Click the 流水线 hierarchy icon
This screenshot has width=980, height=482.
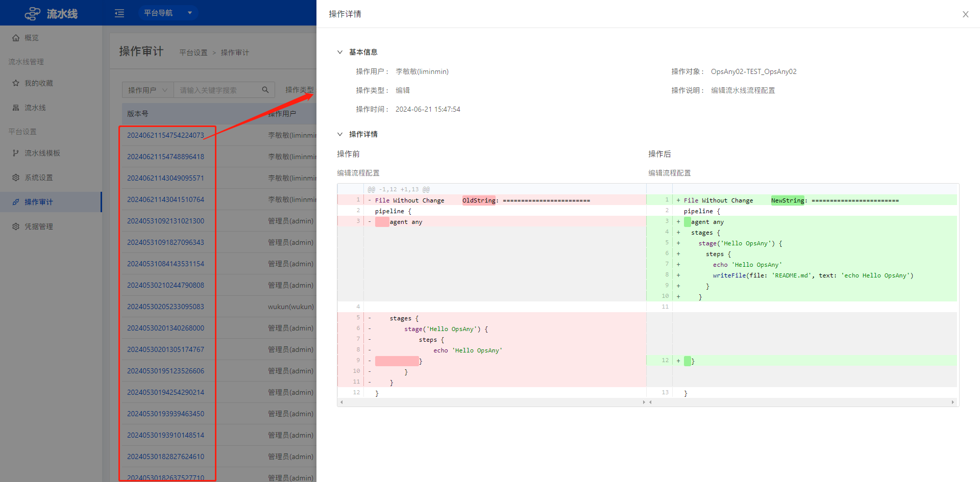click(16, 108)
